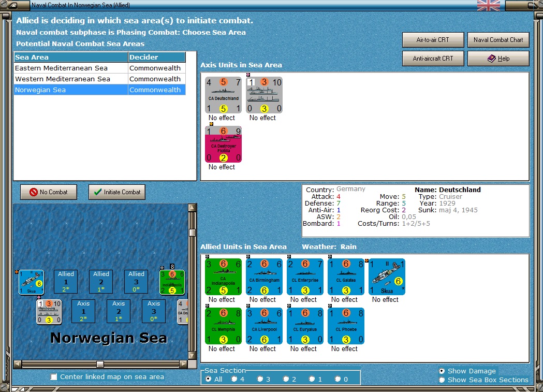This screenshot has height=392, width=543.
Task: Click Axis sea box section 3
Action: [154, 311]
